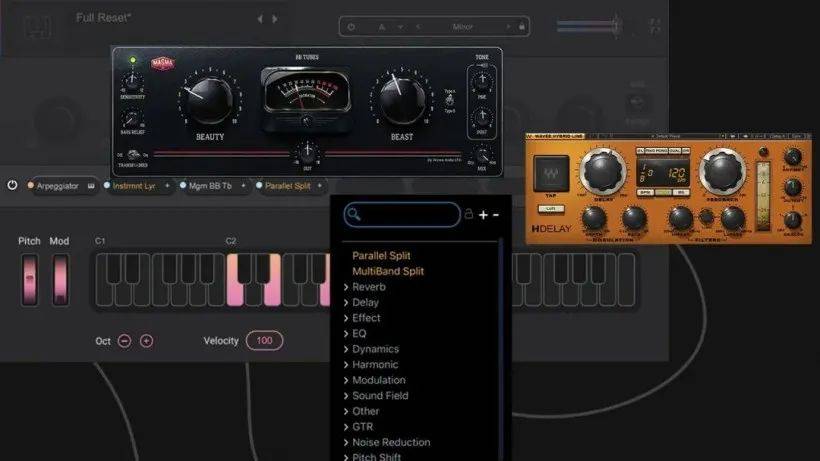Click the Velocity 100 value box
820x461 pixels.
[264, 341]
